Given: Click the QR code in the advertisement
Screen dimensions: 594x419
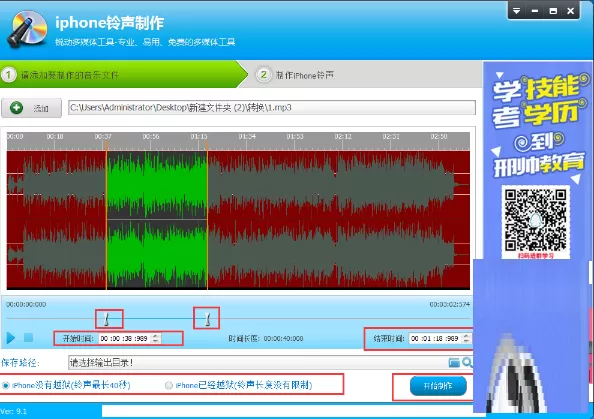Looking at the screenshot, I should coord(536,219).
